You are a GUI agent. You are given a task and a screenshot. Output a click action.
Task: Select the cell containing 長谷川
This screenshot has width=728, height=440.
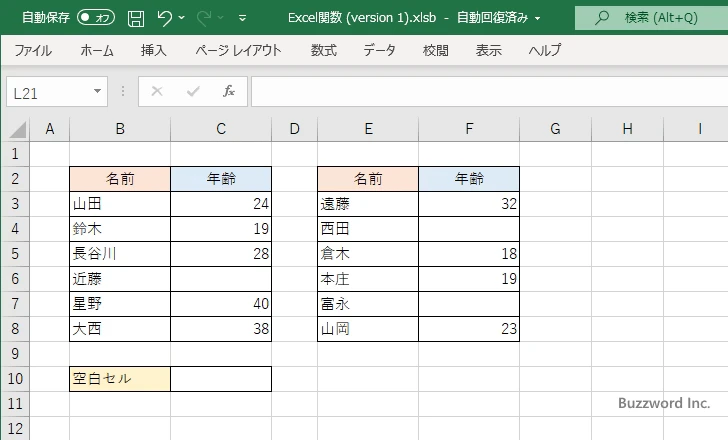120,254
